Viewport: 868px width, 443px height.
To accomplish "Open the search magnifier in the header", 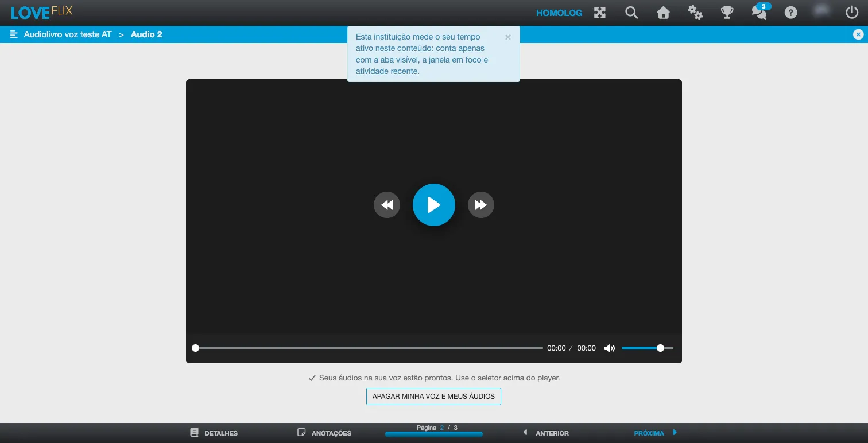I will coord(631,13).
